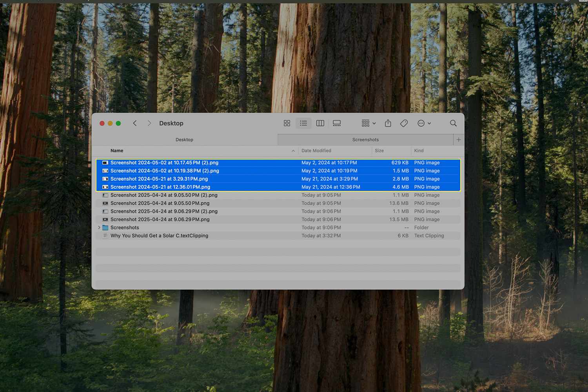Expand the Screenshots folder disclosure triangle

pos(99,228)
